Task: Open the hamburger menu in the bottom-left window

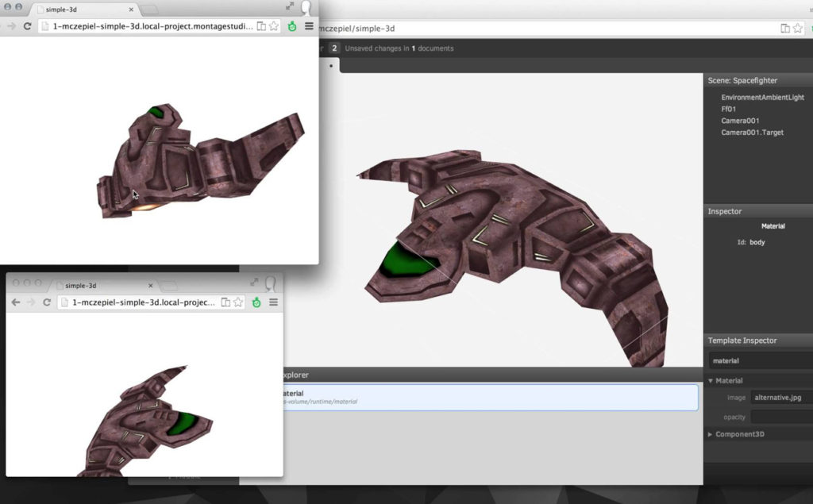Action: 273,302
